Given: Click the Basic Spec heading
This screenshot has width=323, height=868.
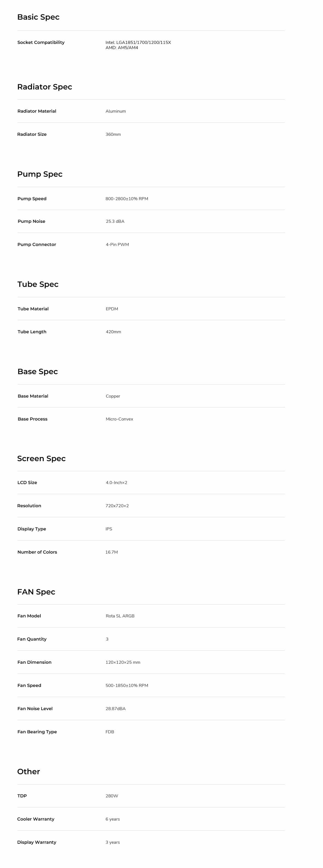Looking at the screenshot, I should click(38, 17).
